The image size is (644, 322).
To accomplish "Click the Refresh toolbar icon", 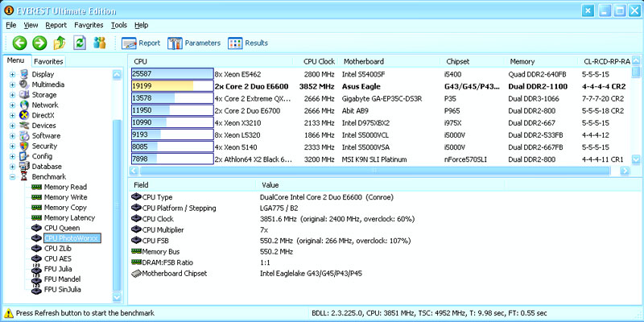I will [80, 43].
